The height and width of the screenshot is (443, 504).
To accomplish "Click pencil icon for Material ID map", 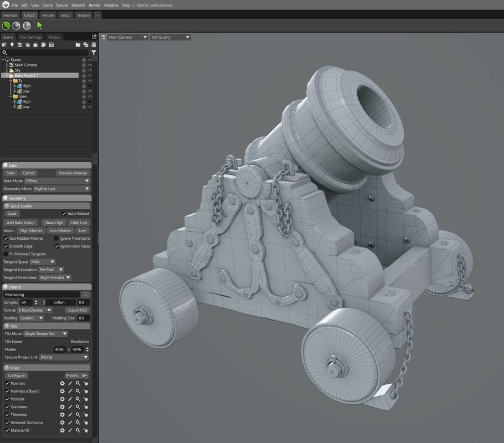I will [x=70, y=430].
